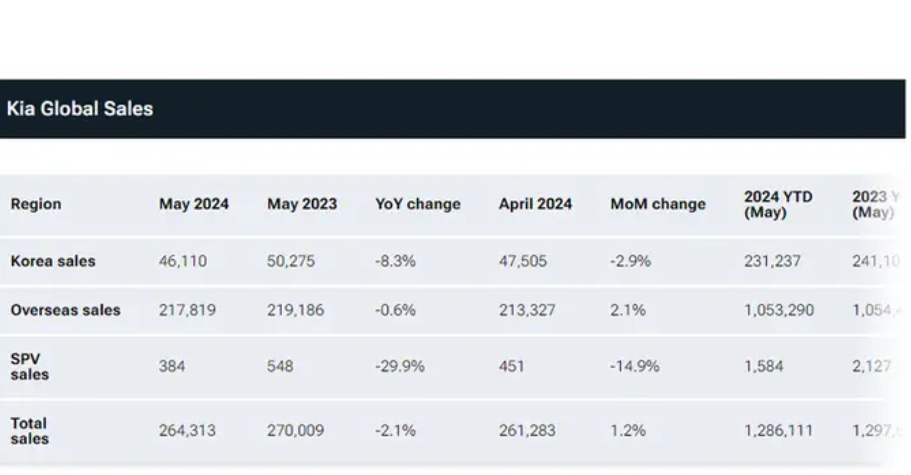911x475 pixels.
Task: Click the April 2024 column header
Action: coord(536,204)
